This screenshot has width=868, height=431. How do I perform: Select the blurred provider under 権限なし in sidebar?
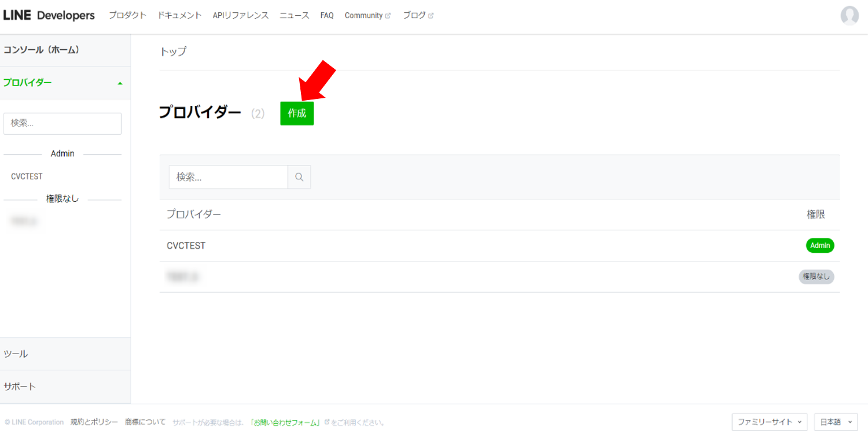(x=24, y=221)
